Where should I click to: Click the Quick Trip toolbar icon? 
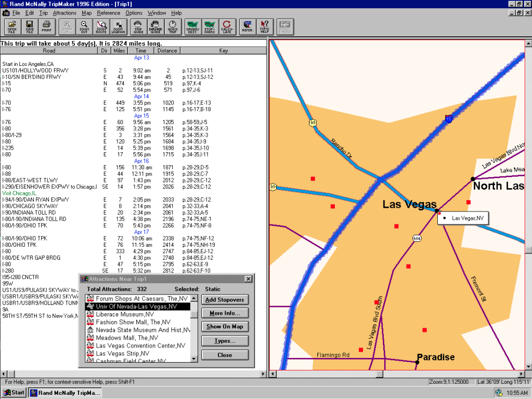pos(173,26)
